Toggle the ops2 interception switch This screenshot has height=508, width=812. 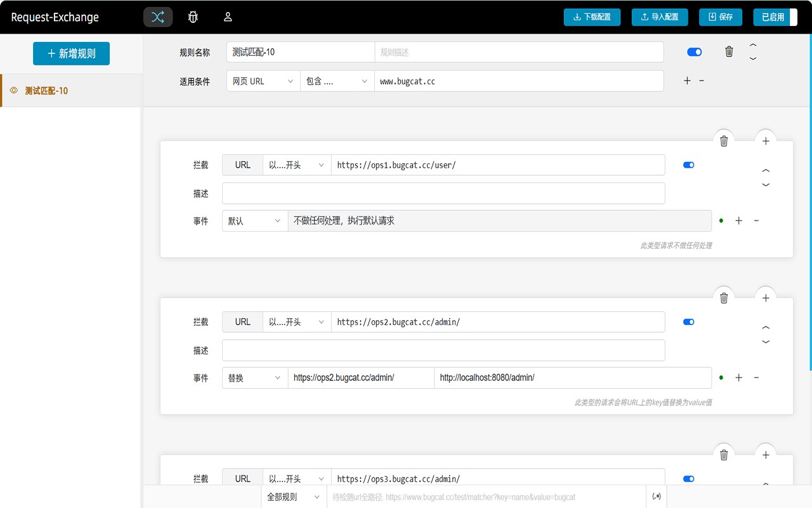689,322
